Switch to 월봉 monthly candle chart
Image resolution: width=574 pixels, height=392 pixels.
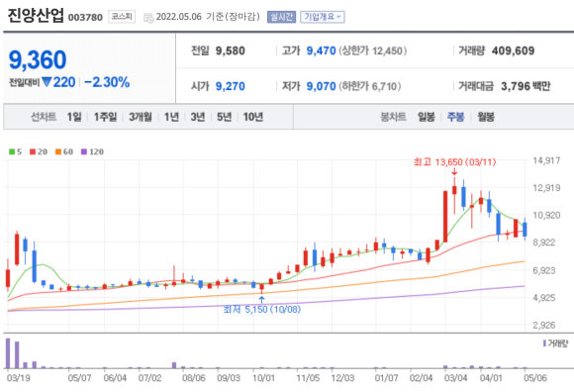coord(486,117)
